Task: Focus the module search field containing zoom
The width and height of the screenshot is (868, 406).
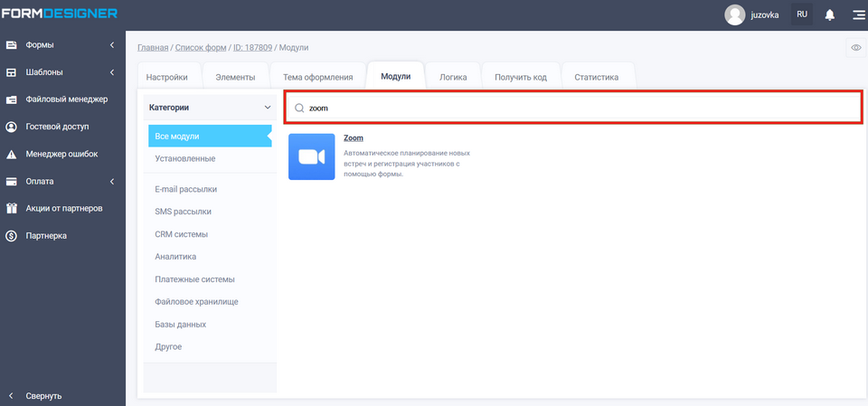Action: 573,108
